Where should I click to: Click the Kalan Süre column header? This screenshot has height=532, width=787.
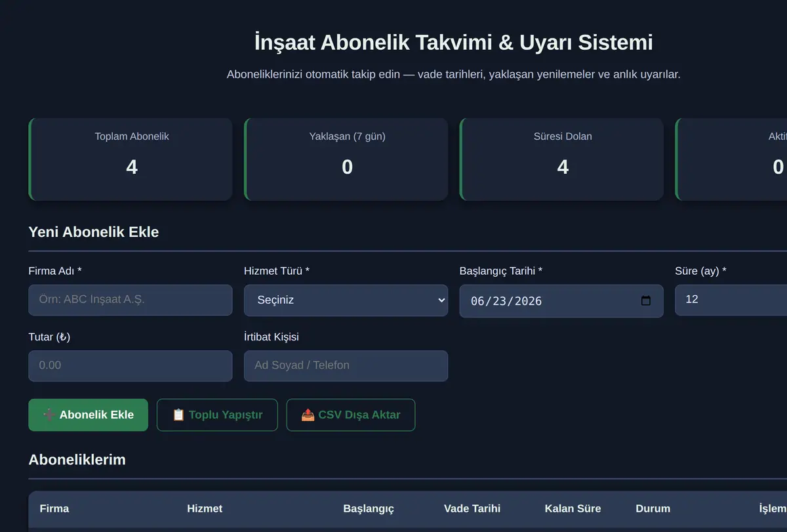pos(573,508)
